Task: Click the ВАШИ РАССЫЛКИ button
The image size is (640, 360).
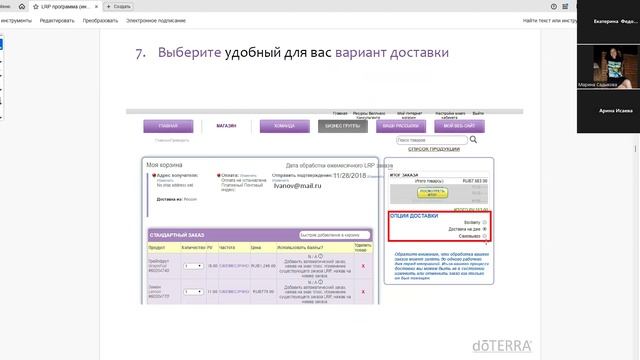Action: click(x=401, y=126)
